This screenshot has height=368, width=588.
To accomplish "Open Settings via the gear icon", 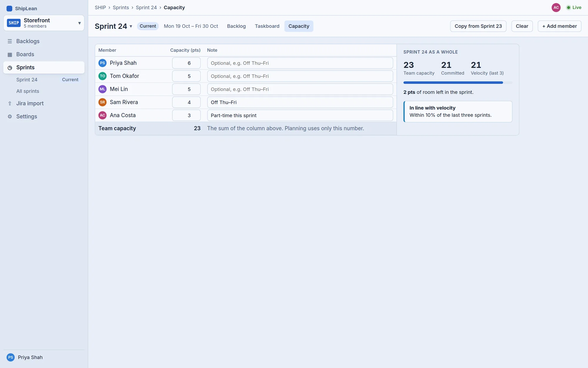I will tap(10, 117).
